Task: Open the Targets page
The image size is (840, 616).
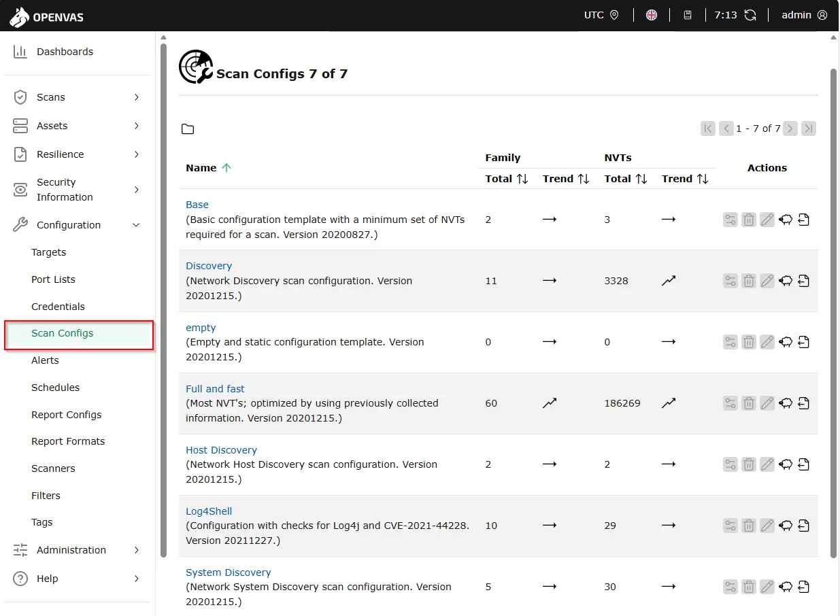Action: point(49,252)
